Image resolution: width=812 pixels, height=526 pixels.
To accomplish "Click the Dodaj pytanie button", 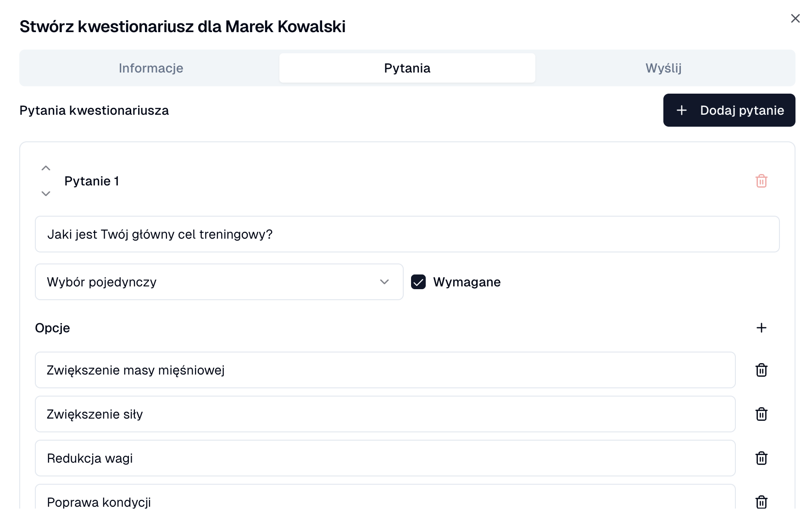I will (x=729, y=110).
